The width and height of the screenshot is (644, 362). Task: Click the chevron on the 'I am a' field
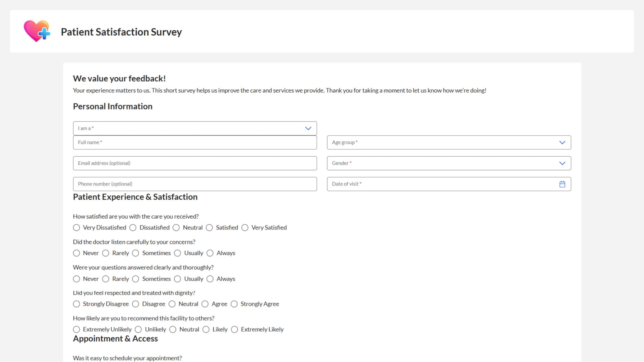308,128
